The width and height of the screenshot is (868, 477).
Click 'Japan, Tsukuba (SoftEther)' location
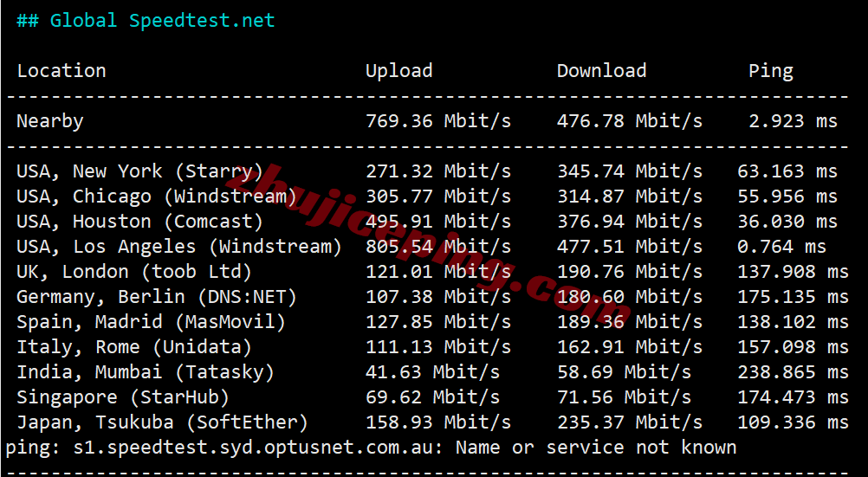click(x=162, y=422)
